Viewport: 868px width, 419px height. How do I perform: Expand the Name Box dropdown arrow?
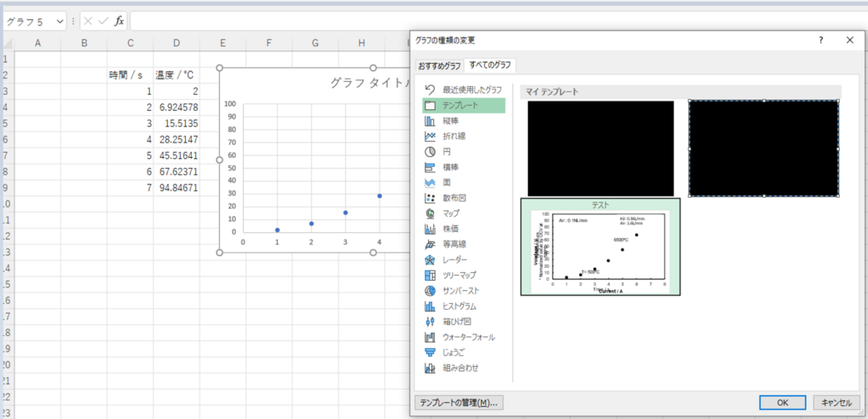(x=61, y=21)
